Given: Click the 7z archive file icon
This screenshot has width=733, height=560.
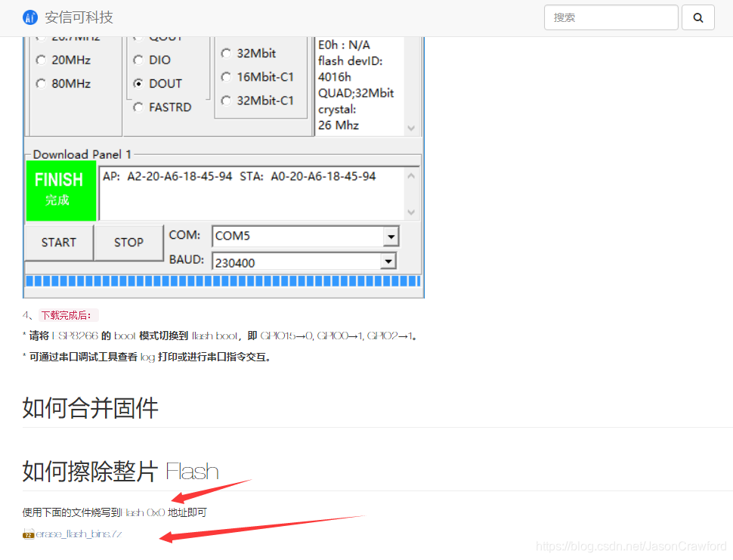Looking at the screenshot, I should [x=29, y=534].
